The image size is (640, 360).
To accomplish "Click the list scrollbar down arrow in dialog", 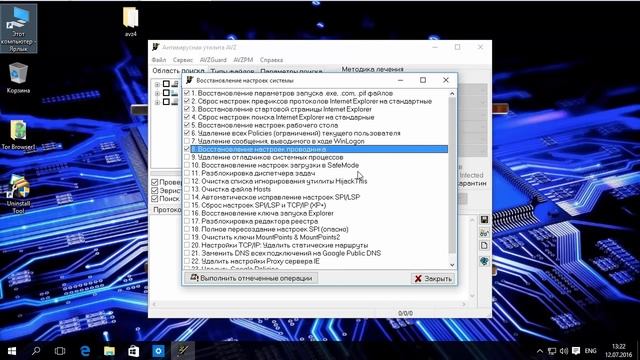I will tap(452, 265).
